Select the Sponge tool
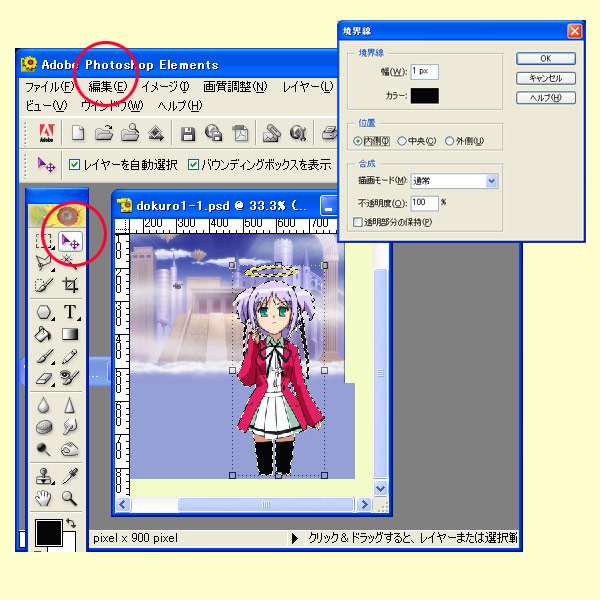 click(x=44, y=427)
